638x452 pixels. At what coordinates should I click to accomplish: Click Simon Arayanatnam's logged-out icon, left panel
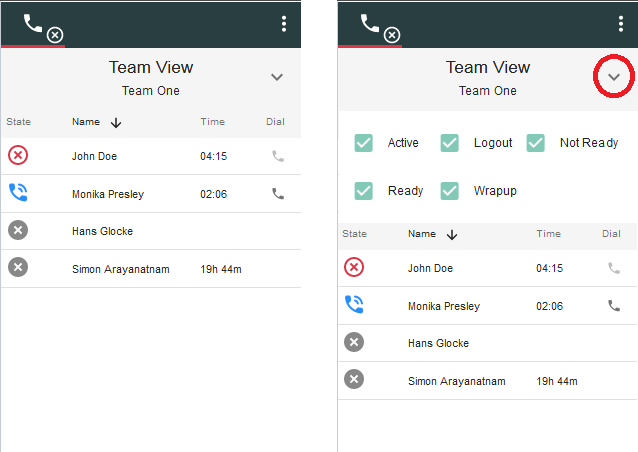(x=18, y=267)
